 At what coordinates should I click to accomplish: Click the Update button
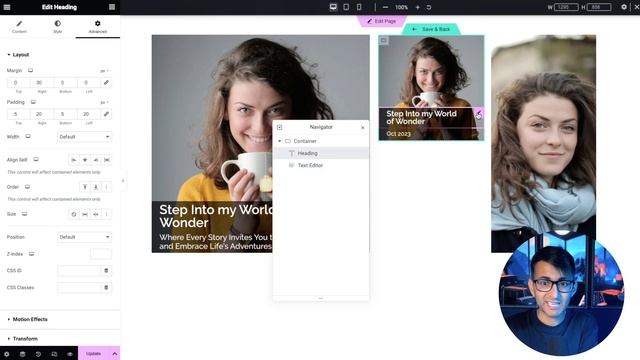(93, 353)
